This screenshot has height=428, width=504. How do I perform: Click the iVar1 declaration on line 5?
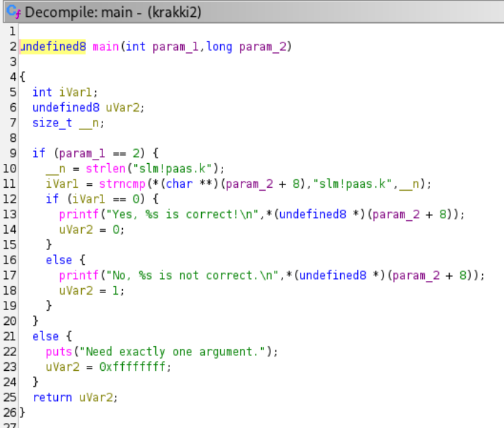click(80, 92)
